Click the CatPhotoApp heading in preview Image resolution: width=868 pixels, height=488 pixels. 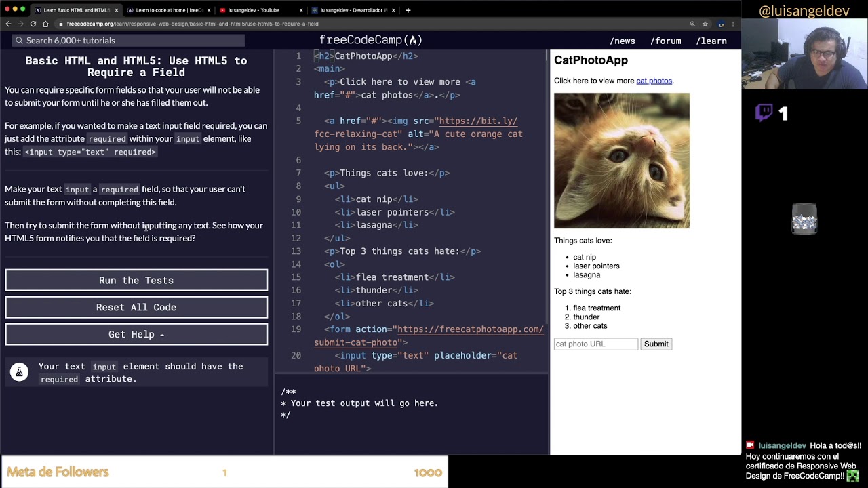(591, 60)
